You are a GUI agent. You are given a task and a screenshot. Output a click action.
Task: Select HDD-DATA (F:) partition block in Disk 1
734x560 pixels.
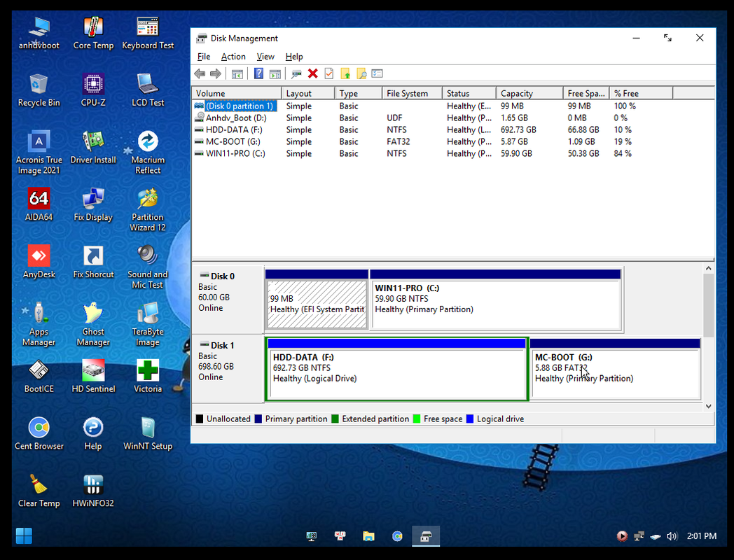[x=397, y=369]
